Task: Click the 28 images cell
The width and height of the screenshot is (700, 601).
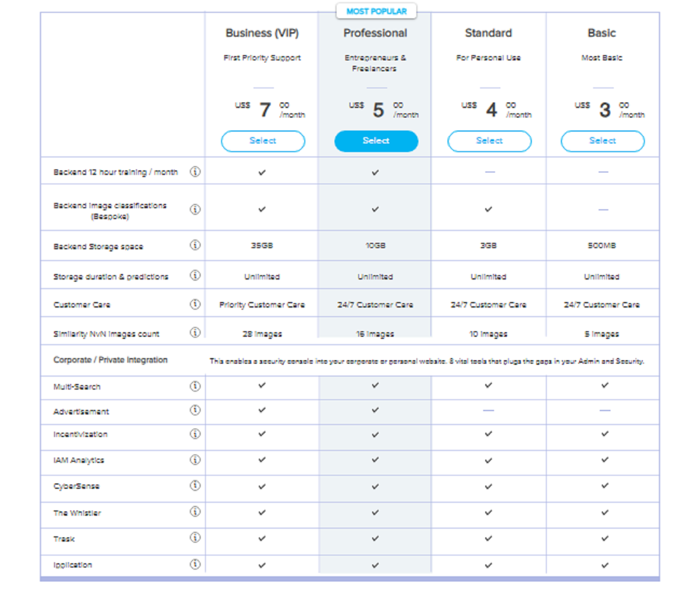Action: click(262, 334)
